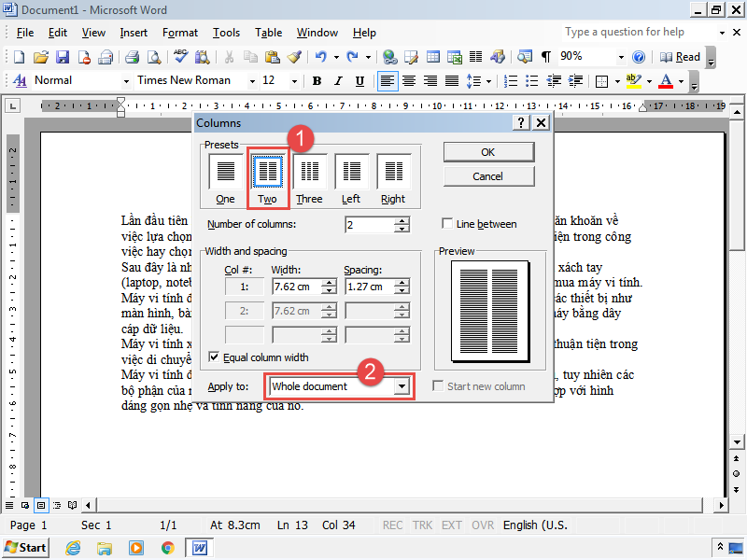Image resolution: width=747 pixels, height=560 pixels.
Task: Open the Tools menu
Action: 226,33
